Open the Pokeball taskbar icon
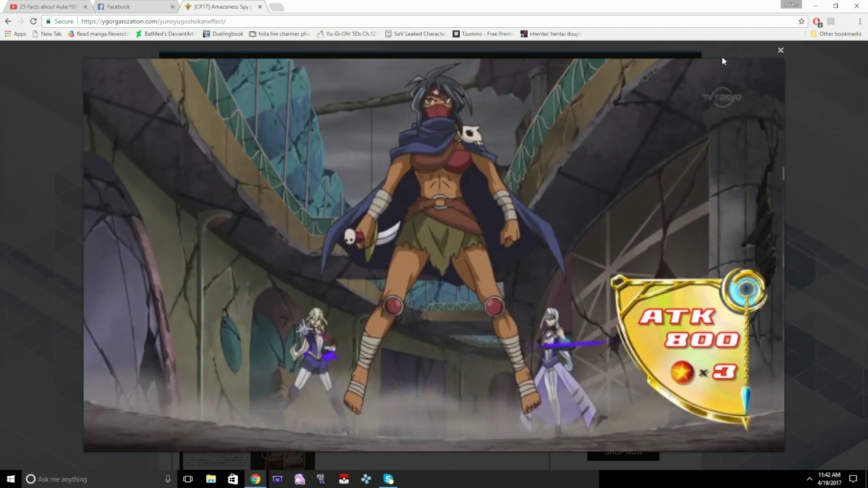 tap(344, 479)
